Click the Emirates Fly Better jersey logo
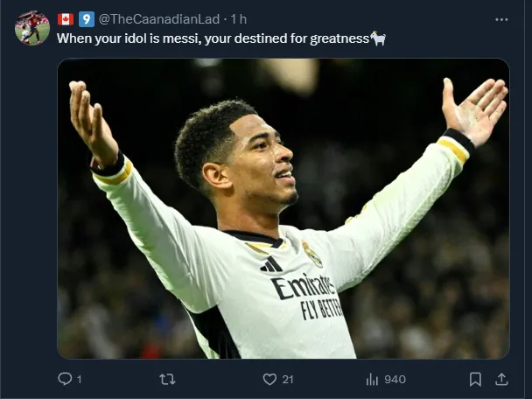This screenshot has width=532, height=399. pos(304,295)
